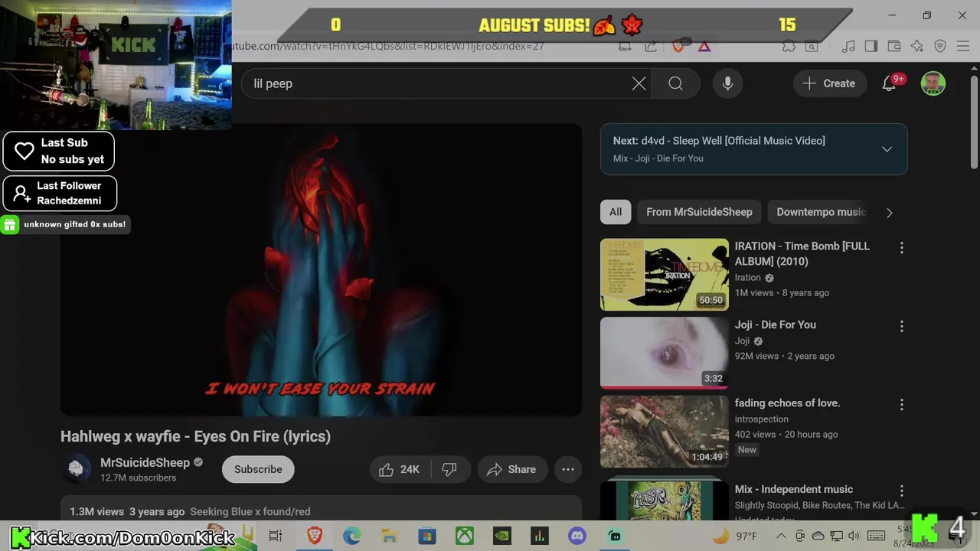
Task: Open the MrSuicideSheep channel name link
Action: 145,462
